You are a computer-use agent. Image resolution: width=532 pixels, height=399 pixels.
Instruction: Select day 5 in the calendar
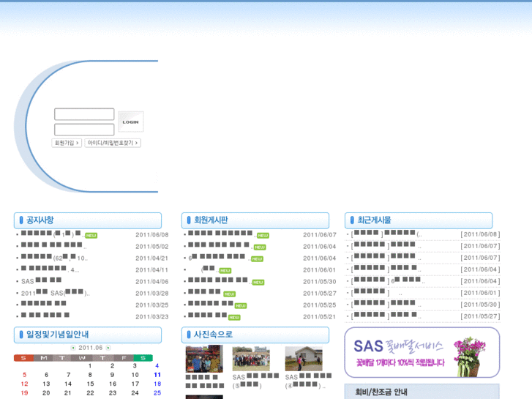[24, 375]
